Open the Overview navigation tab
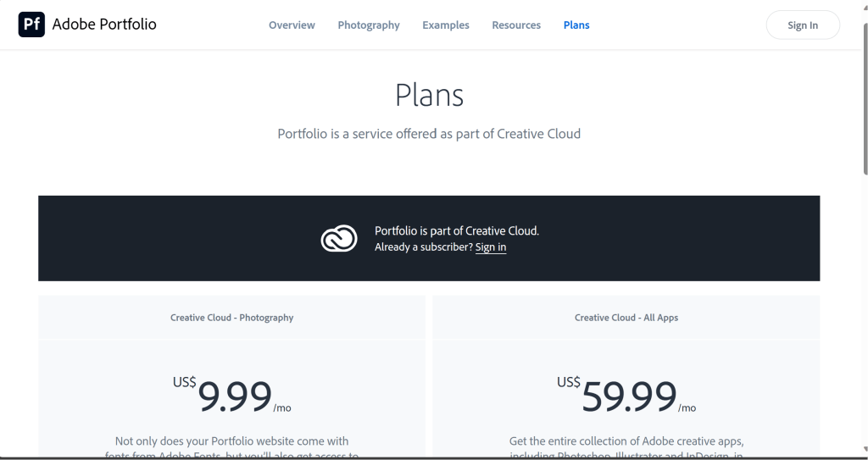This screenshot has width=868, height=460. coord(292,25)
